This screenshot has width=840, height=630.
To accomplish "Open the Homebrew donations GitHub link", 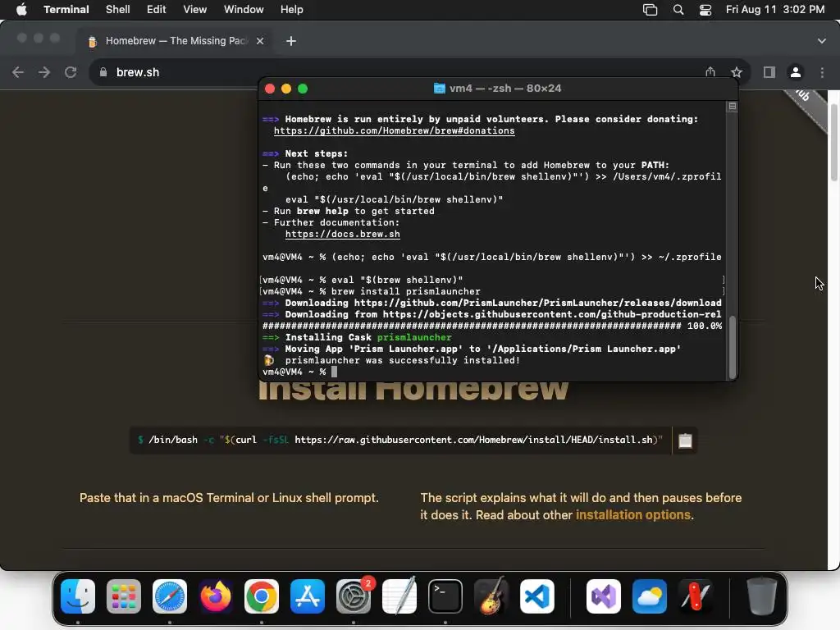I will (x=395, y=130).
